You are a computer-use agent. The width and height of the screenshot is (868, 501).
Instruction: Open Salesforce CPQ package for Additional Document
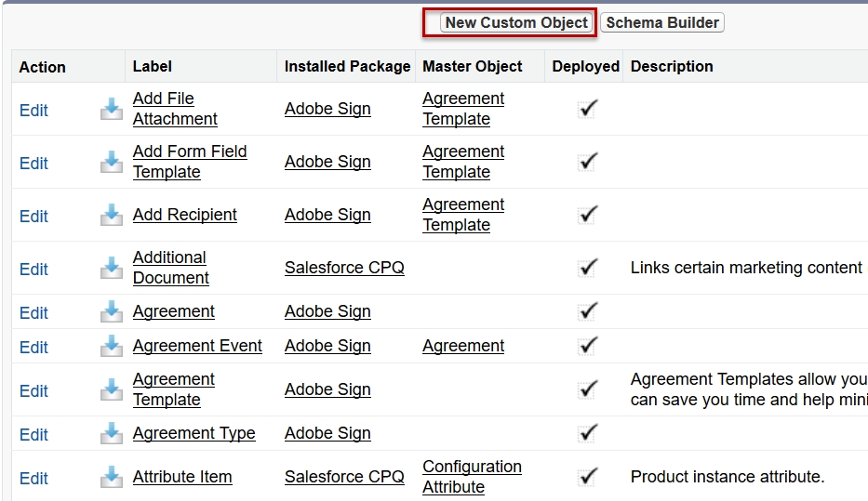(344, 268)
